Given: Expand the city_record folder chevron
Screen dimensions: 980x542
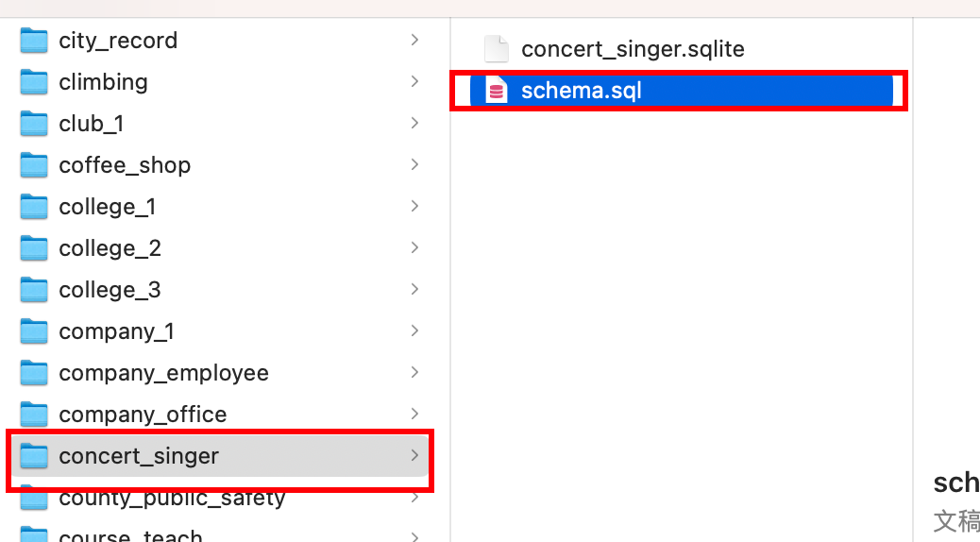Looking at the screenshot, I should tap(414, 41).
